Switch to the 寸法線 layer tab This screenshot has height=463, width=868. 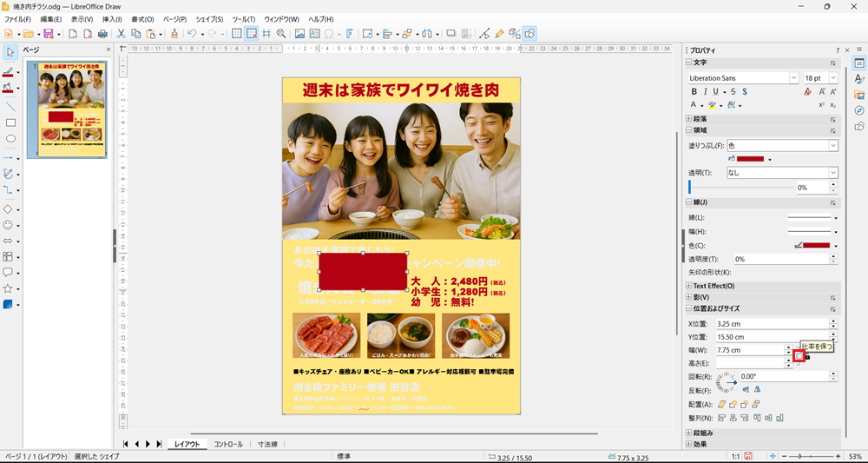tap(267, 444)
